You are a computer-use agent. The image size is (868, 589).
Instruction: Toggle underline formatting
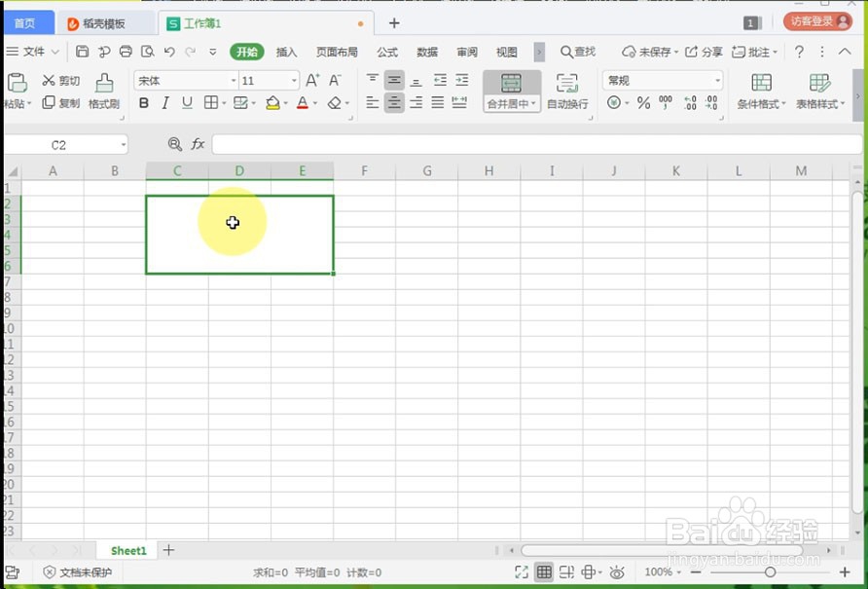187,103
